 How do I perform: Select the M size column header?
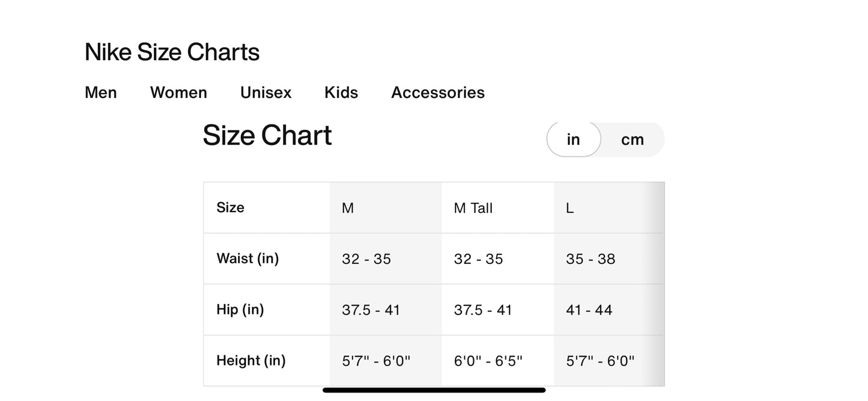point(348,208)
